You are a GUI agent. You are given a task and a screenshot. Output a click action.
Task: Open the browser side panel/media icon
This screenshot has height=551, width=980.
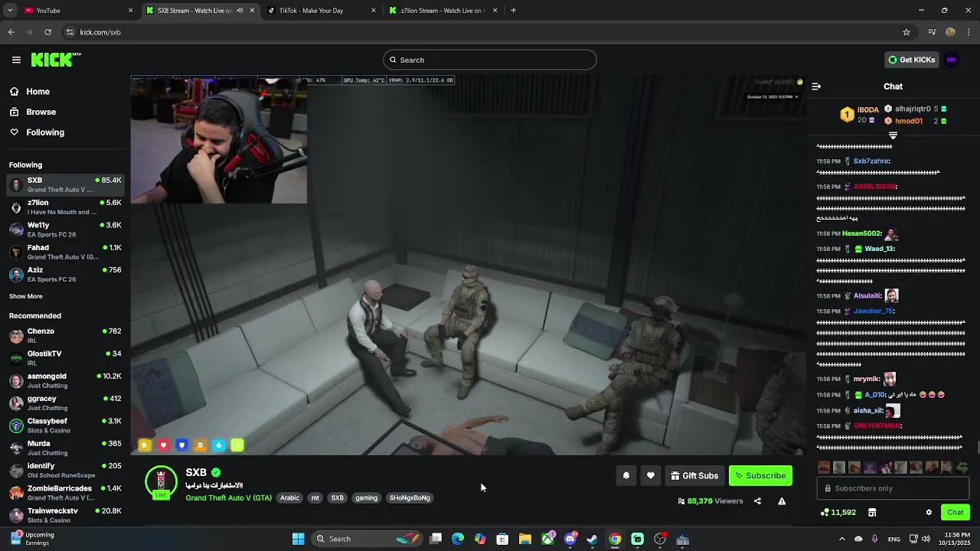(x=932, y=32)
